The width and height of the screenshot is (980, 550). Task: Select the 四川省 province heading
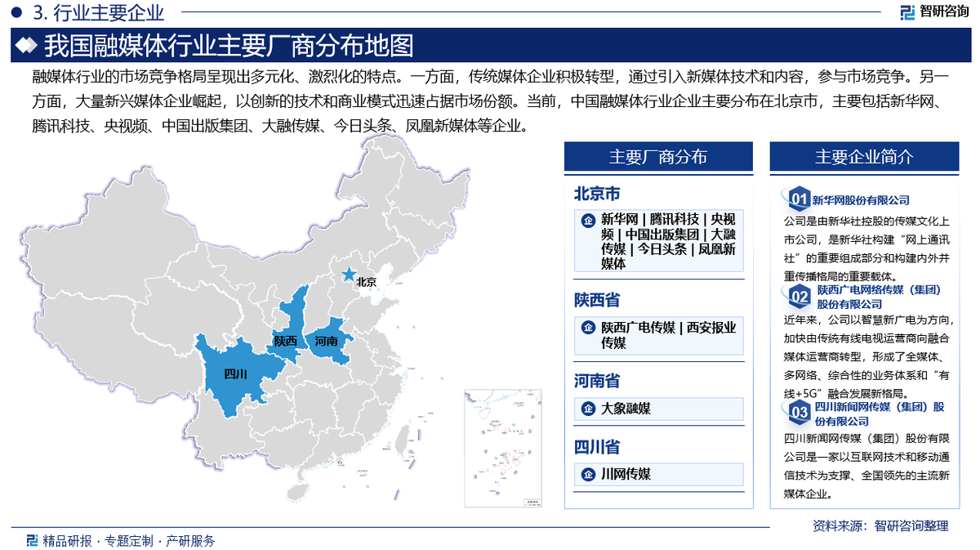[596, 447]
